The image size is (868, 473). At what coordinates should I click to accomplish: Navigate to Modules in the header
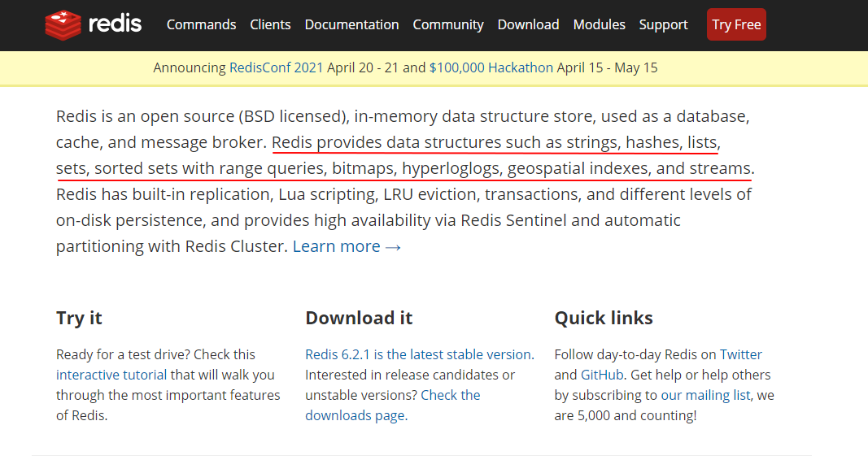(x=599, y=24)
